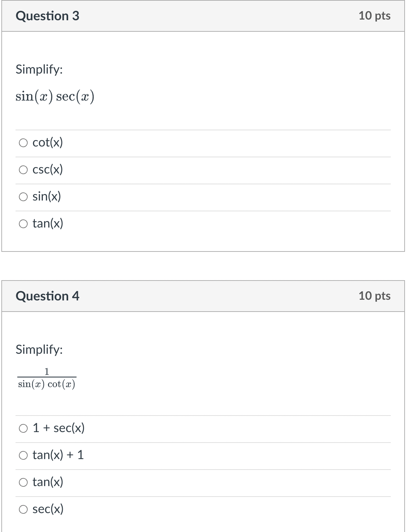Select the 1 + sec(x) answer in Question 4
This screenshot has height=532, width=409.
tap(24, 428)
